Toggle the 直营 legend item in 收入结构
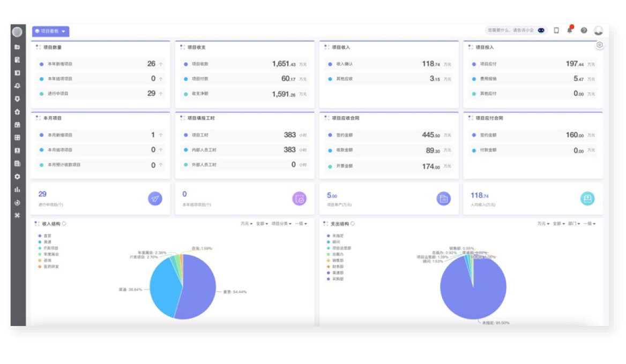The image size is (626, 364). point(46,236)
